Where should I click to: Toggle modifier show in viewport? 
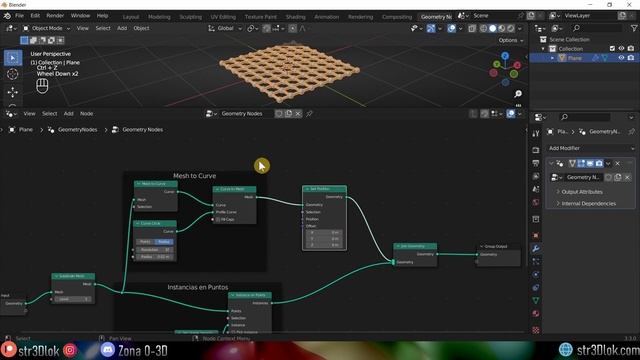pos(590,164)
